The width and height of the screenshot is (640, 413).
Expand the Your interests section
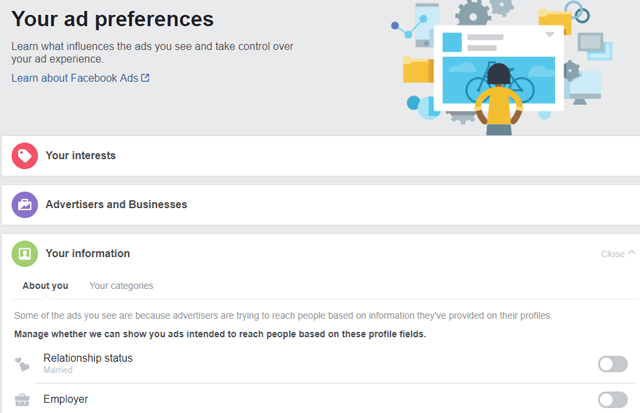pyautogui.click(x=321, y=156)
